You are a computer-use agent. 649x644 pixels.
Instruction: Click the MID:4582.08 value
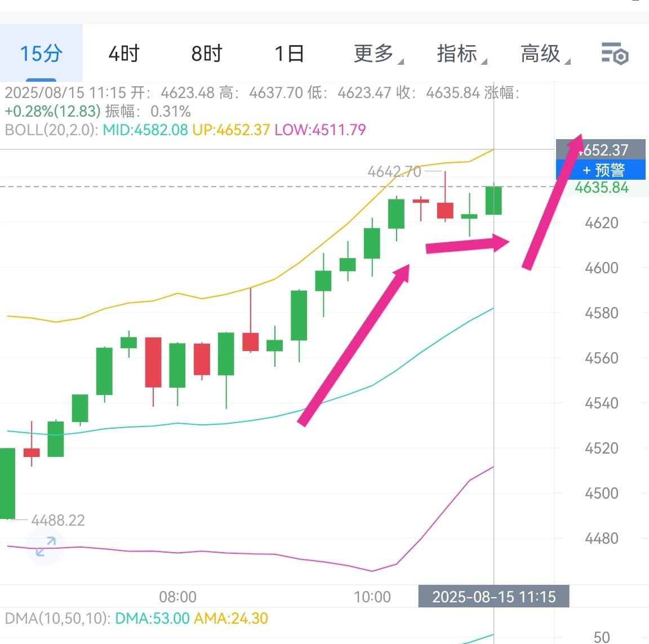pyautogui.click(x=145, y=130)
